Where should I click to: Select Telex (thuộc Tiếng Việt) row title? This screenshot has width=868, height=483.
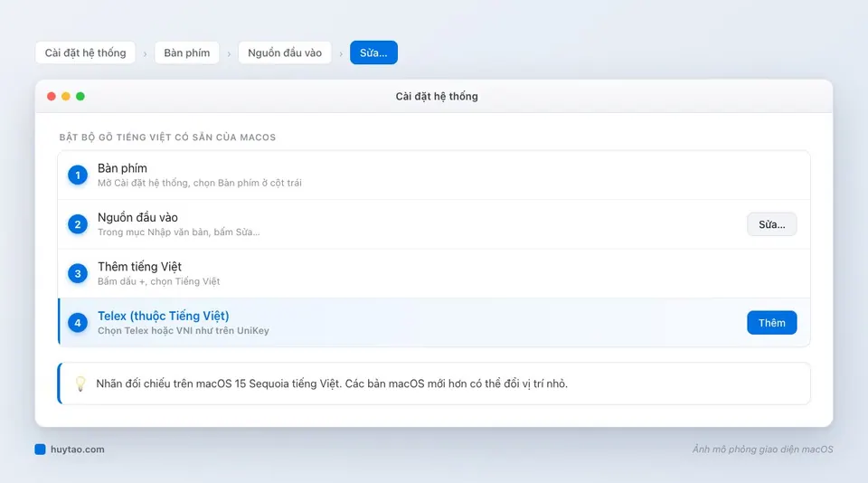coord(164,316)
